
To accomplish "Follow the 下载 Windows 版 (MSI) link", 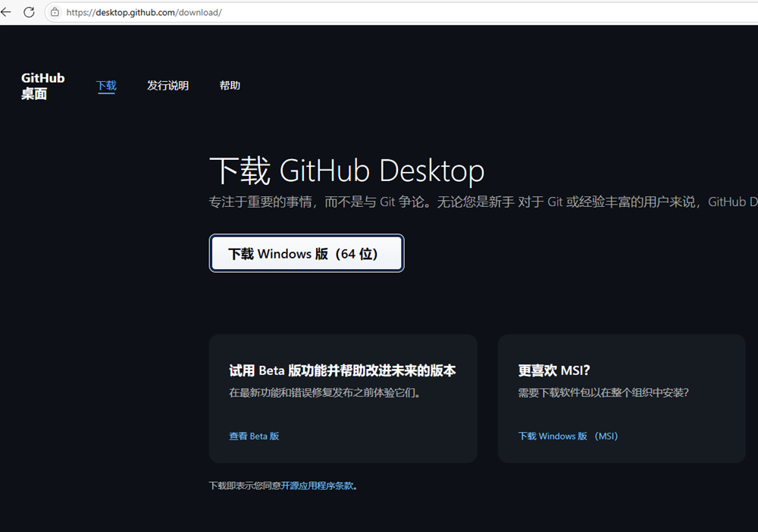I will [568, 436].
